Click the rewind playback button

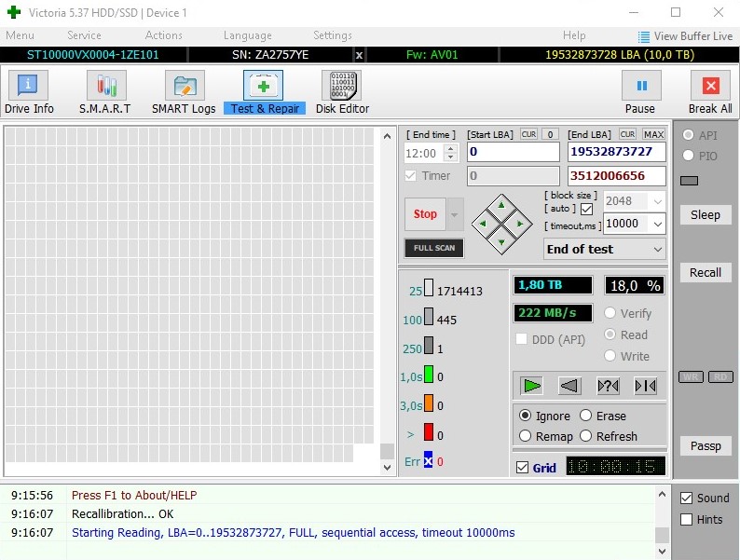pyautogui.click(x=569, y=386)
